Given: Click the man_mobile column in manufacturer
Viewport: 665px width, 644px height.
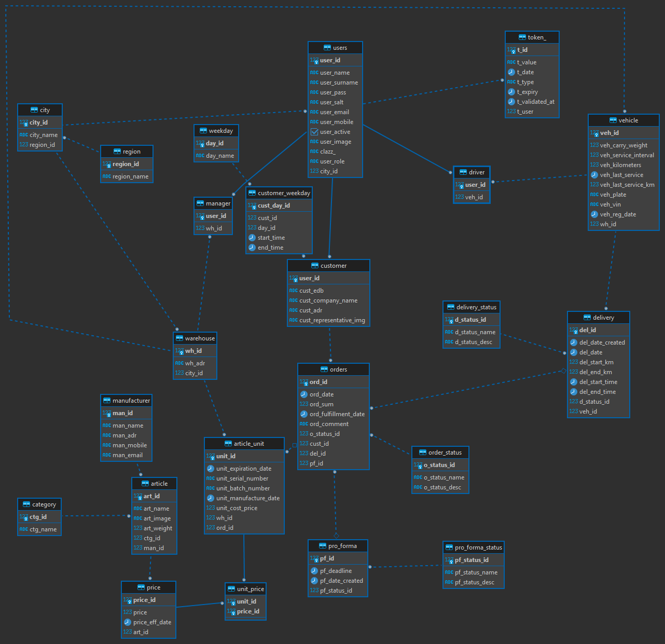Looking at the screenshot, I should [130, 445].
